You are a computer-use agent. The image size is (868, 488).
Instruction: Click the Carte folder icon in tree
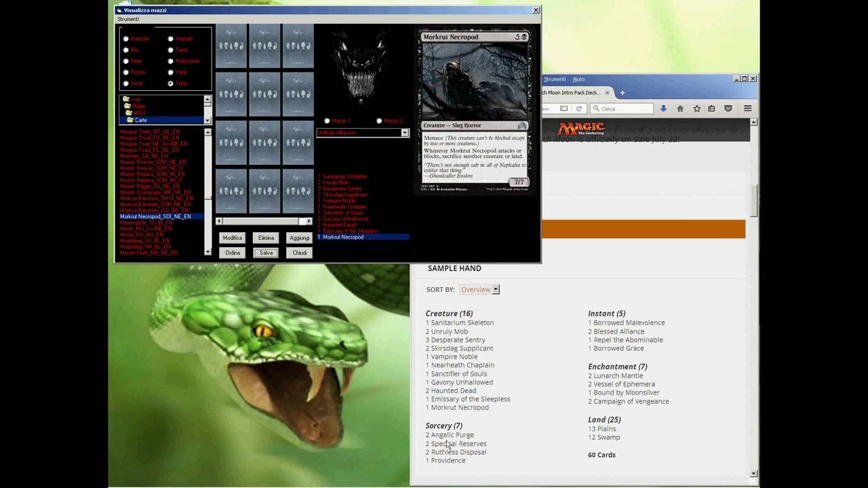pyautogui.click(x=130, y=120)
